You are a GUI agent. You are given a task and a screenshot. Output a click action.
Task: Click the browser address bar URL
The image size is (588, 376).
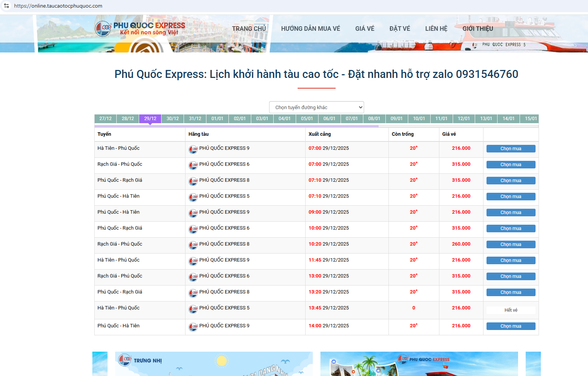58,6
